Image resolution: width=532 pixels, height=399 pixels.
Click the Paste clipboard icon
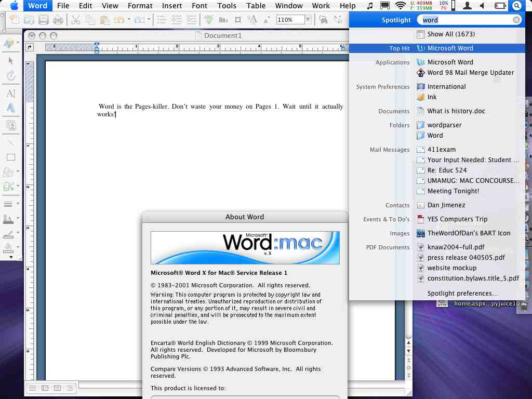104,20
